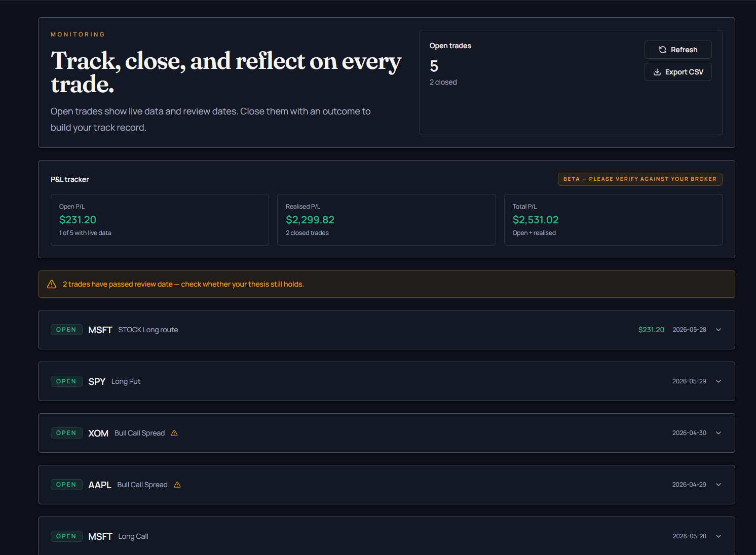Click the OPEN badge on MSFT Long Call row
The image size is (756, 555).
pos(66,536)
